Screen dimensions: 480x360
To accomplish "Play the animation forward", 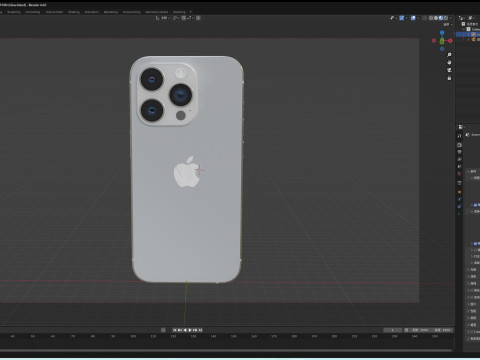I will click(190, 330).
